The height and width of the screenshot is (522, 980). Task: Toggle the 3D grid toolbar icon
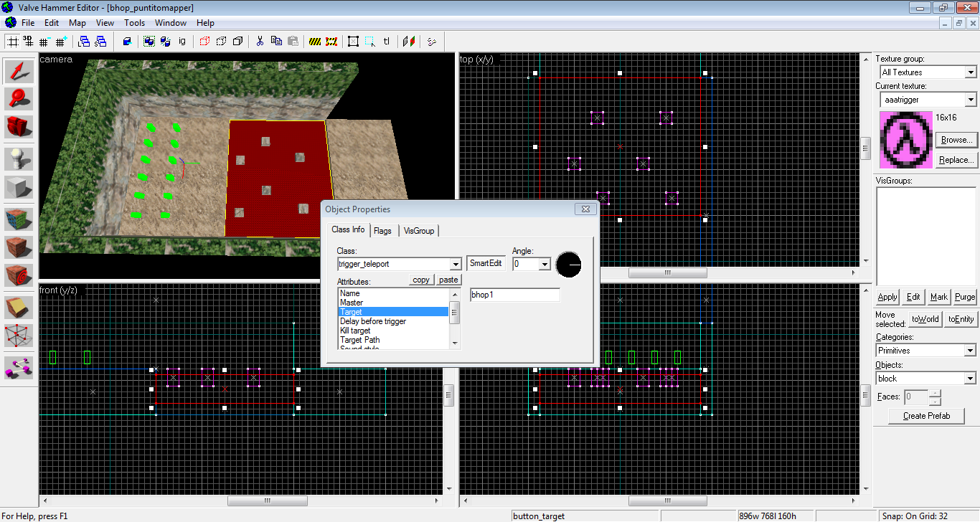click(x=29, y=42)
